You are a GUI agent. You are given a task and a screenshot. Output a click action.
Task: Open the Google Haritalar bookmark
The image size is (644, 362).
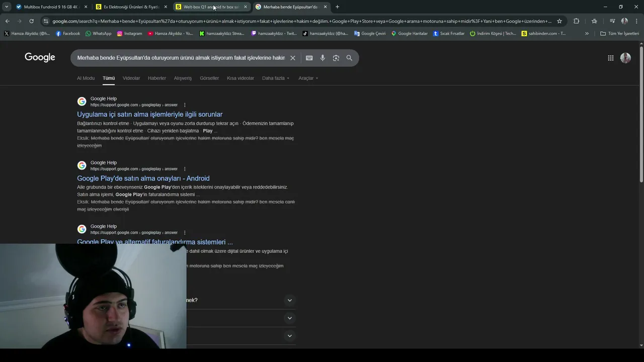pyautogui.click(x=409, y=34)
